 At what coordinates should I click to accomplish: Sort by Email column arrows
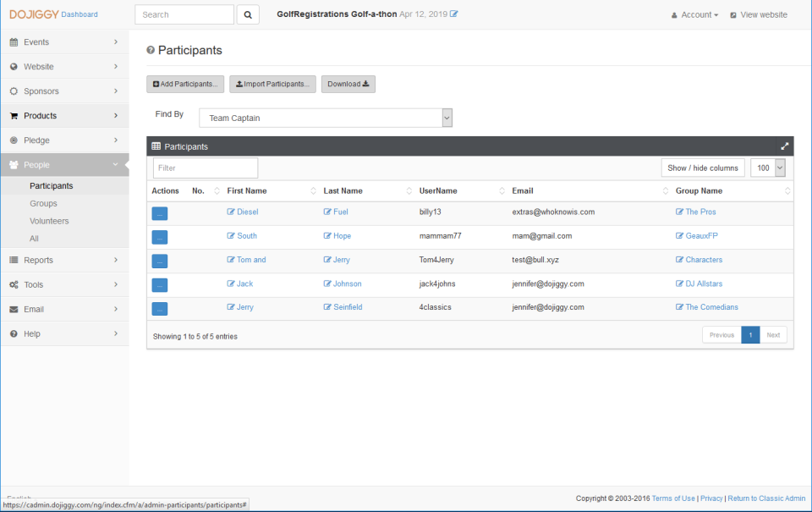[x=666, y=190]
